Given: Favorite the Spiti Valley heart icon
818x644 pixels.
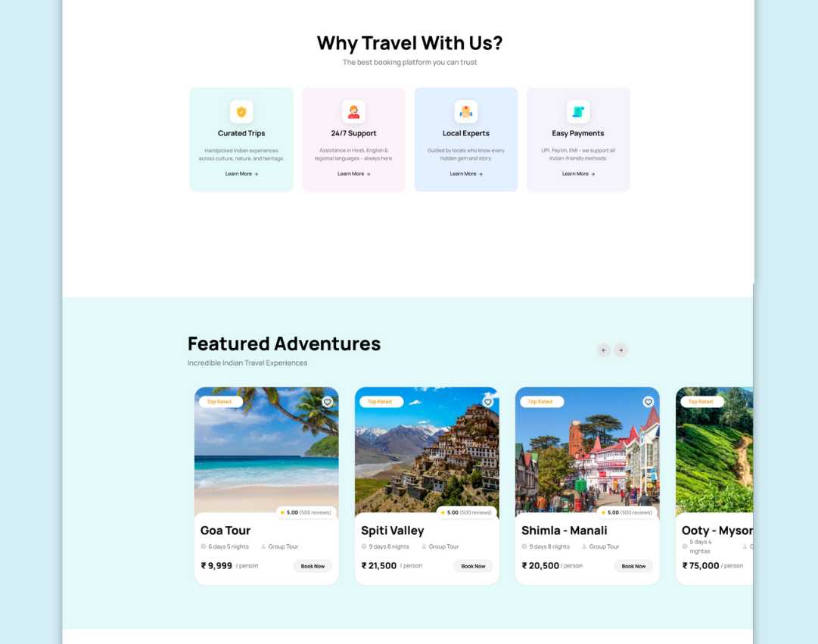Looking at the screenshot, I should click(488, 402).
